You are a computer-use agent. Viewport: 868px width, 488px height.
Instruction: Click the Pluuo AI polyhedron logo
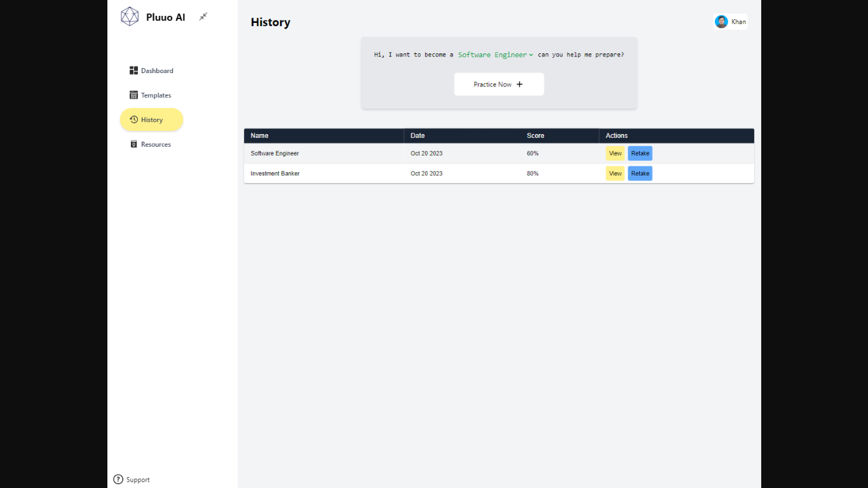(130, 17)
